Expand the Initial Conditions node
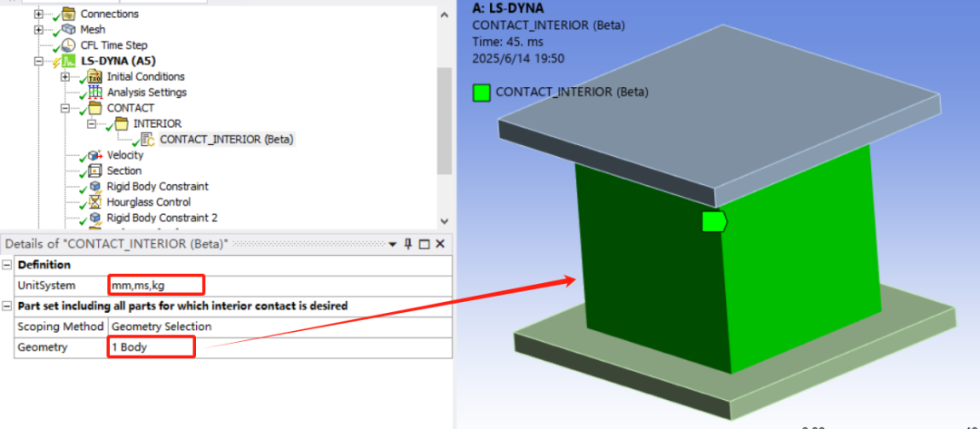Image resolution: width=980 pixels, height=429 pixels. click(65, 77)
